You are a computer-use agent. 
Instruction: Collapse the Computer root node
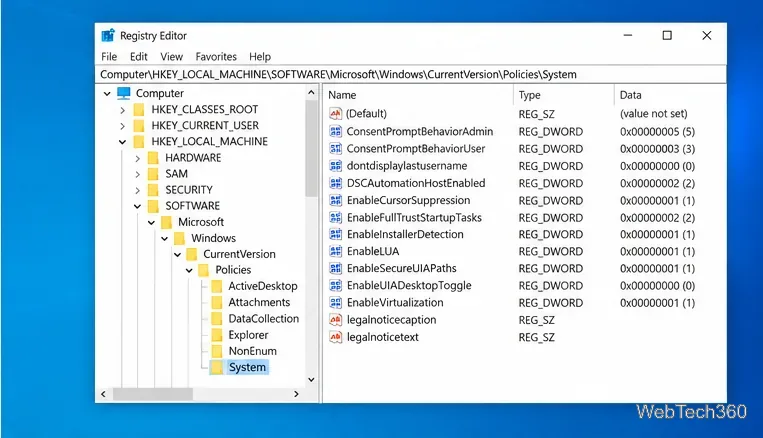pyautogui.click(x=107, y=93)
